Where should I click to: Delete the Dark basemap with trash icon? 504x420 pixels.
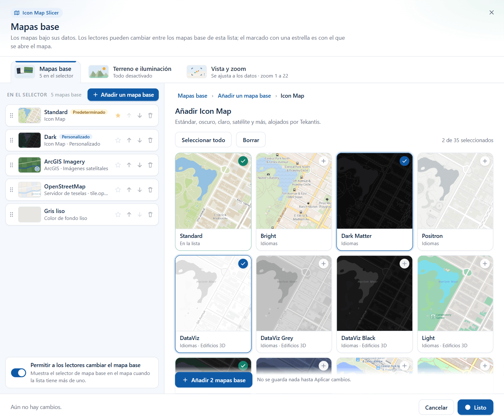150,140
